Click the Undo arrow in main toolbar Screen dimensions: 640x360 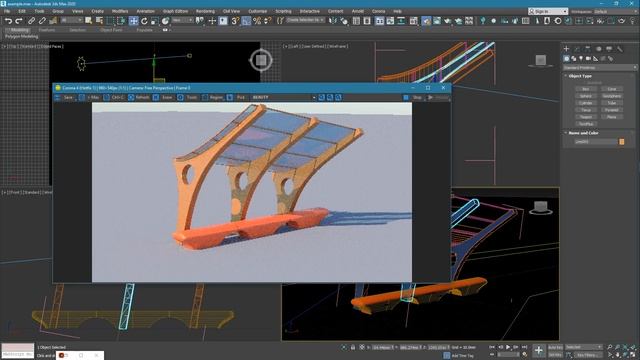coord(8,21)
